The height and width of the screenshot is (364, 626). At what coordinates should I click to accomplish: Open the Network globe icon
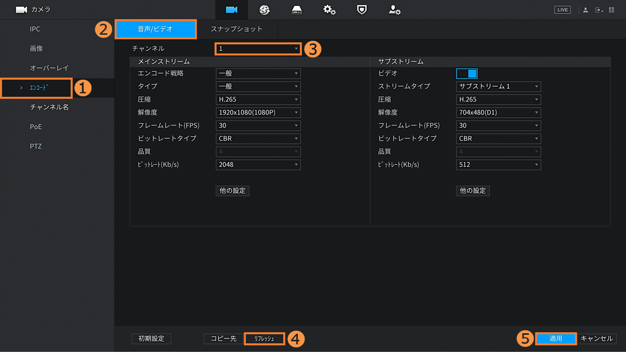[x=265, y=10]
